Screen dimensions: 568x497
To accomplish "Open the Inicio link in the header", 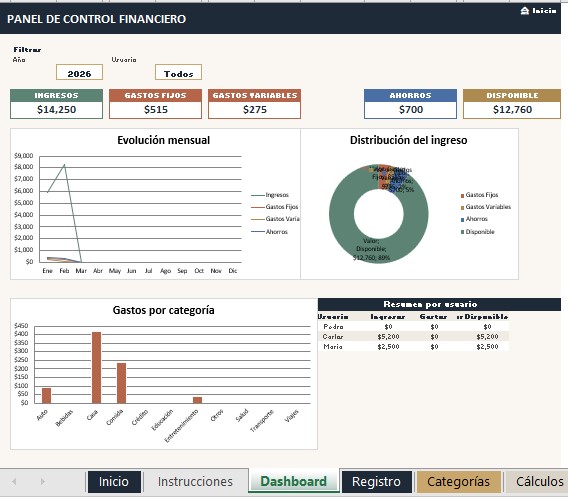I will point(544,11).
